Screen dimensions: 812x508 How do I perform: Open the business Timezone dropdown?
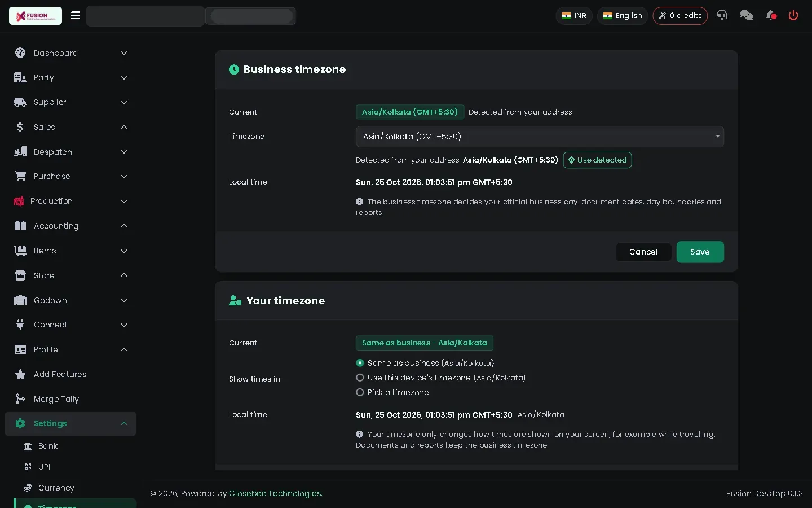pos(540,137)
